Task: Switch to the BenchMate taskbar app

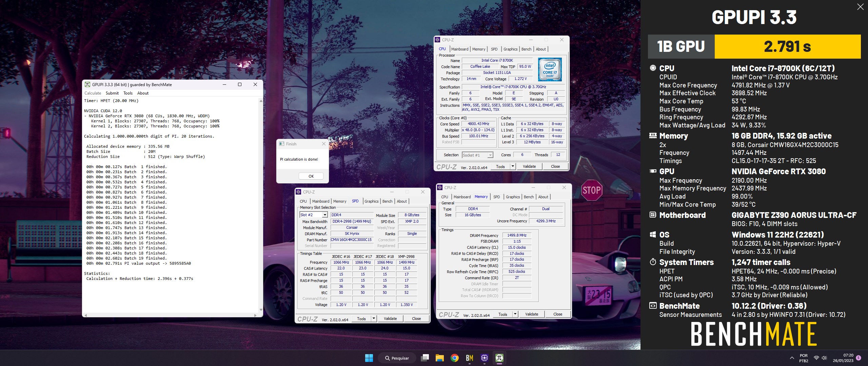Action: [470, 358]
